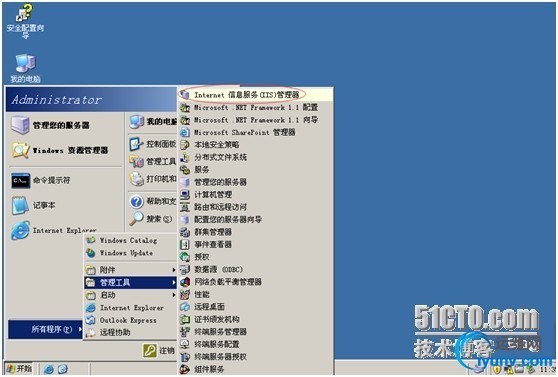This screenshot has height=377, width=558.
Task: Click the 性能 icon
Action: pyautogui.click(x=184, y=294)
